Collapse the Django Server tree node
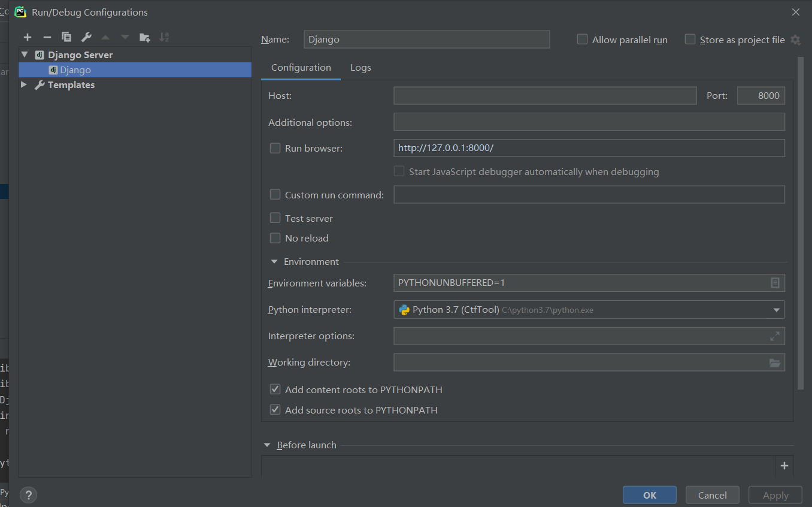 (25, 55)
